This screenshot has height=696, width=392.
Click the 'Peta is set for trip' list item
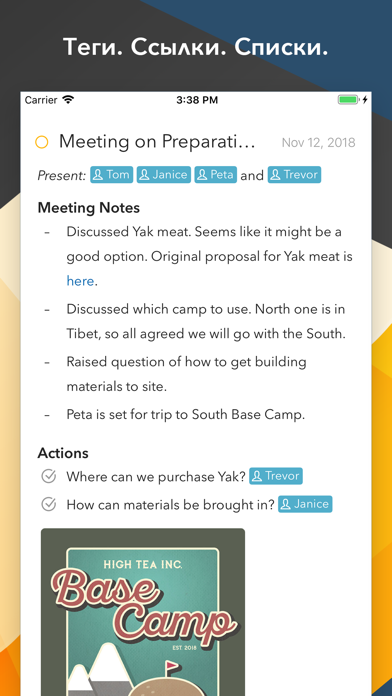(x=186, y=415)
